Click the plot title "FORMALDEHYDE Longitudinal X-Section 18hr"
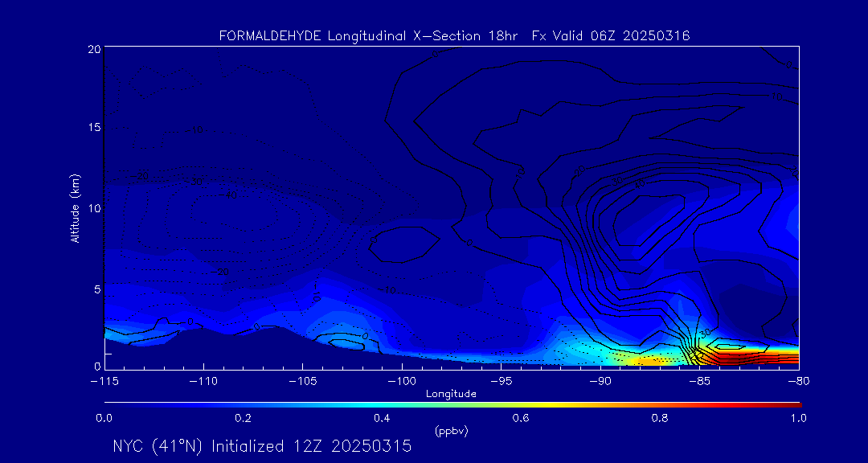Viewport: 868px width, 463px height. 368,36
